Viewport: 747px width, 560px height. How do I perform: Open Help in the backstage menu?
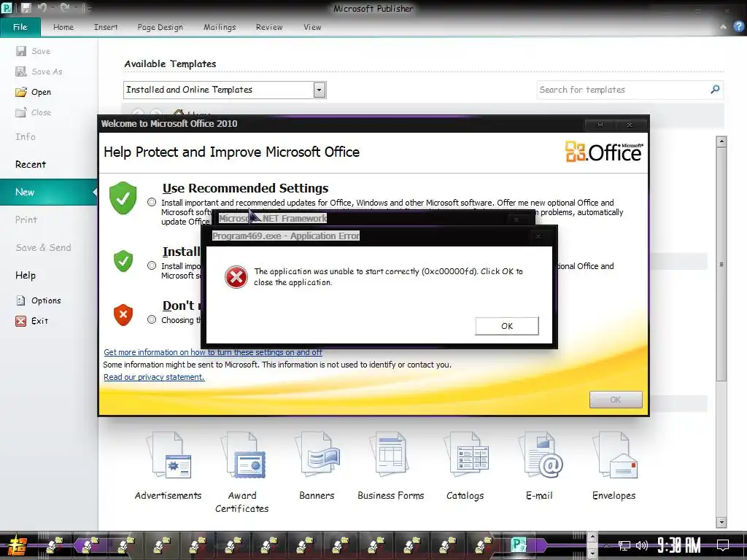(26, 275)
